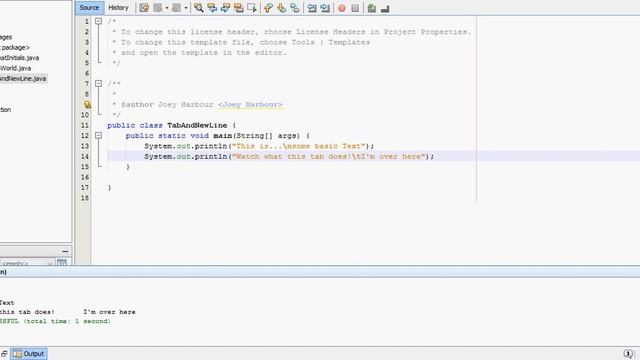Click the hint lightbulb icon on line 9
The height and width of the screenshot is (360, 640).
[x=87, y=104]
